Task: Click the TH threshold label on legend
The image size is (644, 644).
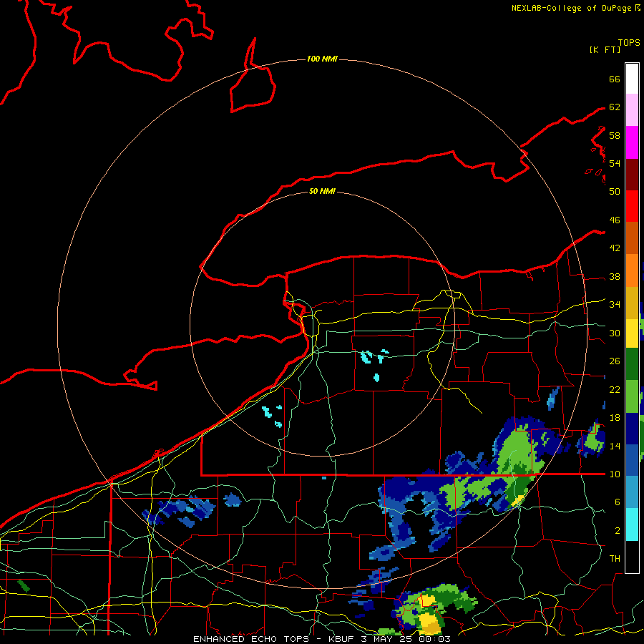Action: (x=615, y=558)
